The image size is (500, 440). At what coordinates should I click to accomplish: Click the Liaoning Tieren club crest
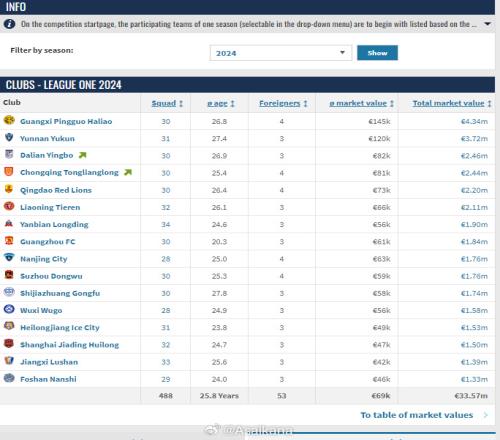9,206
